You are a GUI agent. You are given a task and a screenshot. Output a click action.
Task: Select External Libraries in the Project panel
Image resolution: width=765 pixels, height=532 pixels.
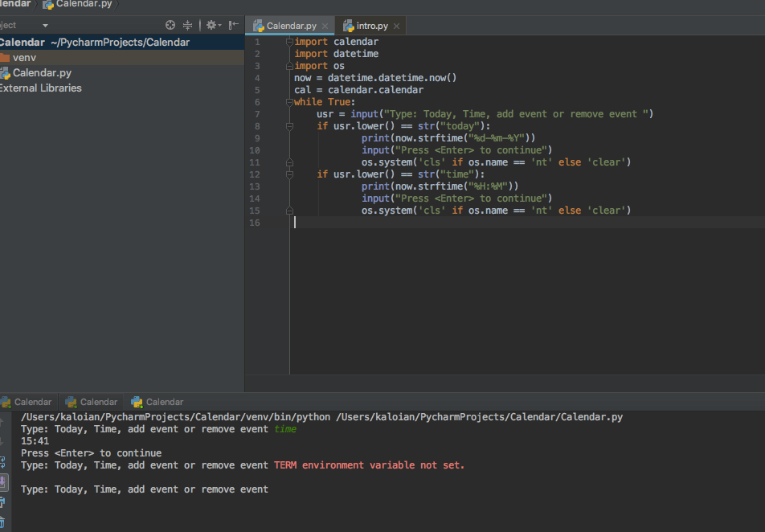41,88
